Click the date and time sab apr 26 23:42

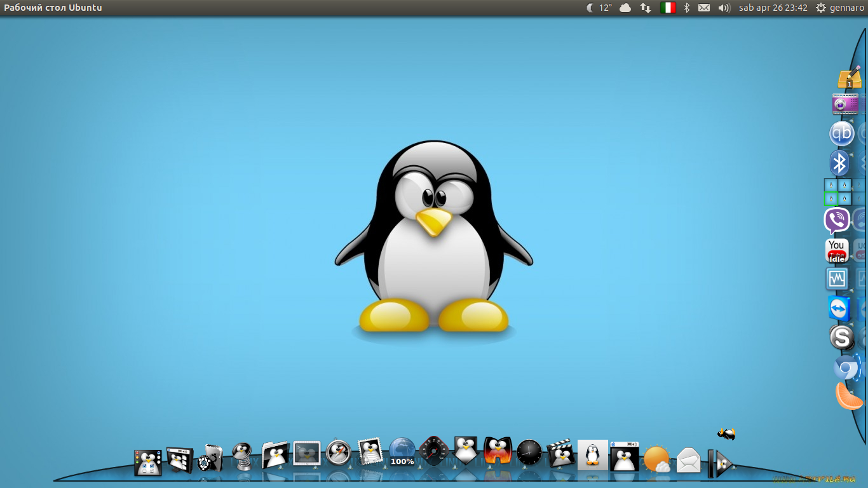coord(773,8)
